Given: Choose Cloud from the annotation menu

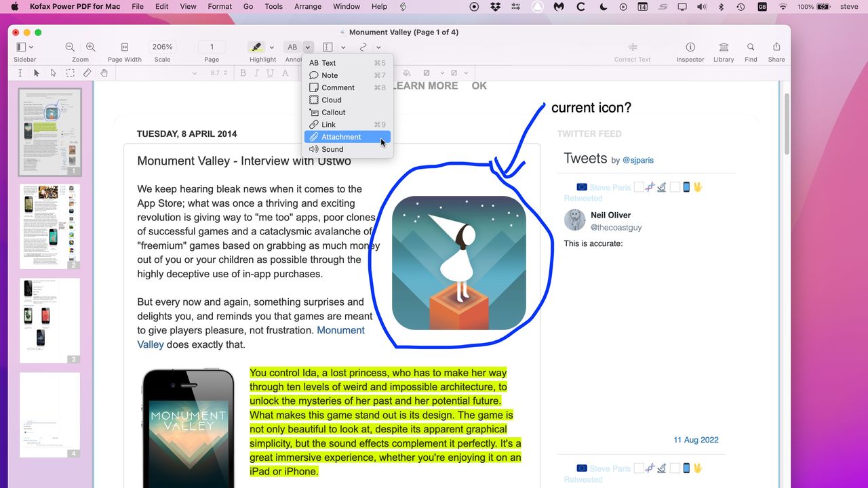Looking at the screenshot, I should click(347, 100).
